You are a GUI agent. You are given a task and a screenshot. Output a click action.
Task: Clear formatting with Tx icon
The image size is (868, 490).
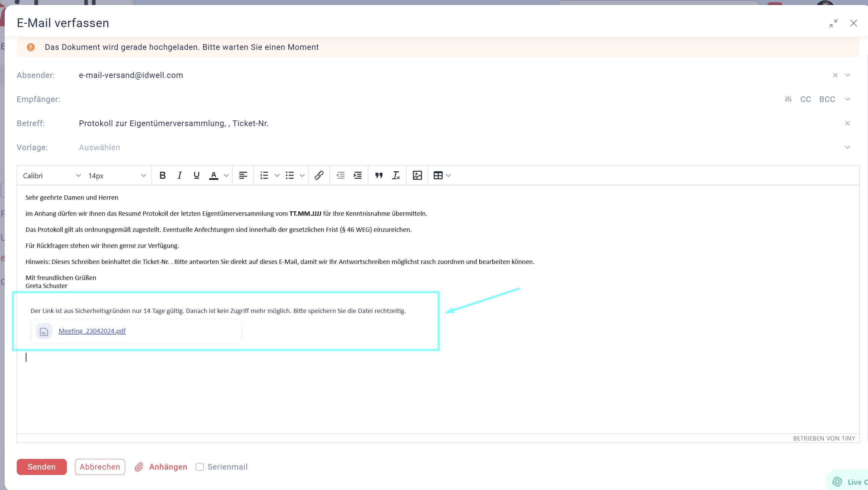pos(396,175)
